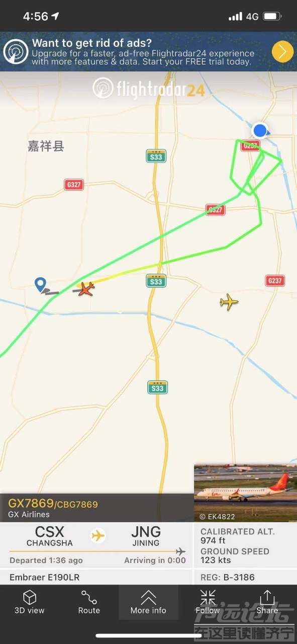
Task: Open the aircraft photo thumbnail
Action: click(x=245, y=493)
